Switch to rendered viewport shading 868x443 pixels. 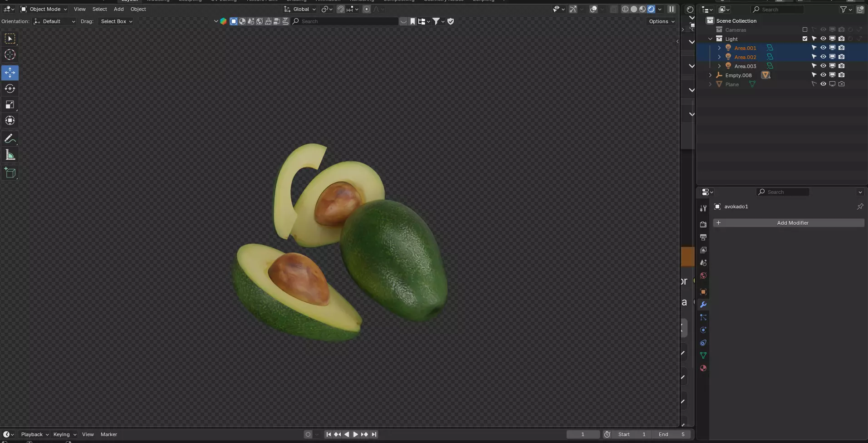click(x=651, y=9)
